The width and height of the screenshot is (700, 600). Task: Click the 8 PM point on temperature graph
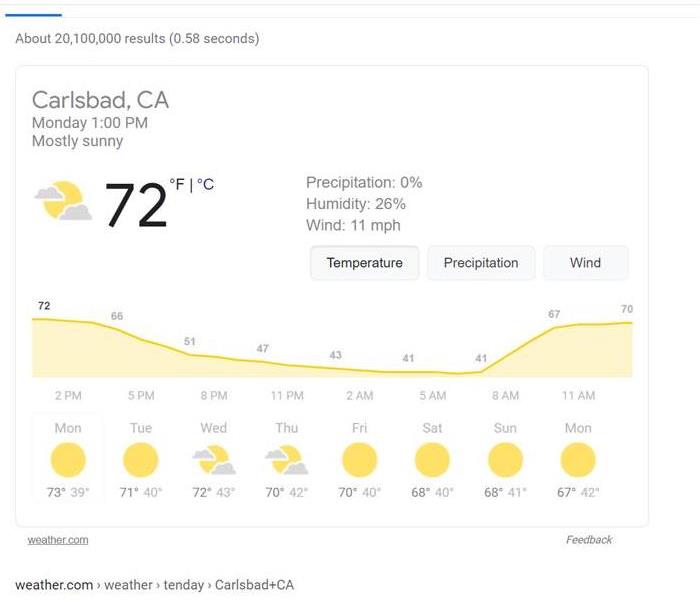pos(190,355)
